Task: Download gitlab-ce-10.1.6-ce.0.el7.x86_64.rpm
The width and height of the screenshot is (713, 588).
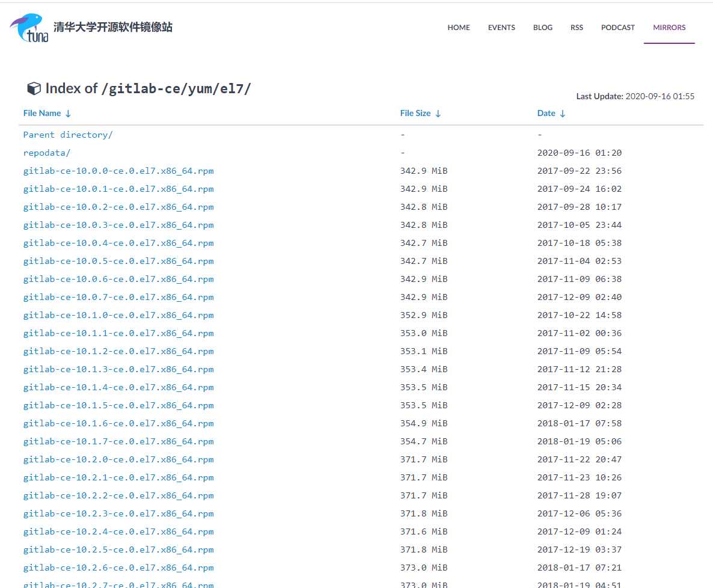Action: coord(118,423)
